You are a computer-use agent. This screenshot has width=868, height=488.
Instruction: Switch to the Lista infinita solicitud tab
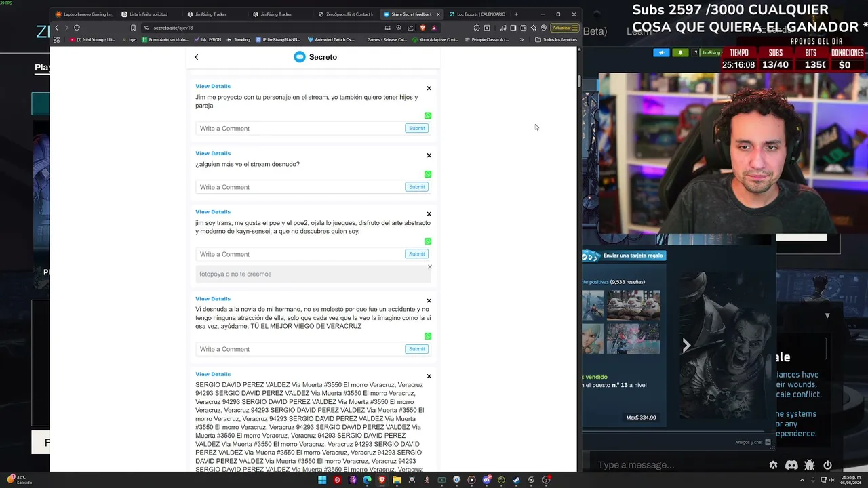pos(148,14)
